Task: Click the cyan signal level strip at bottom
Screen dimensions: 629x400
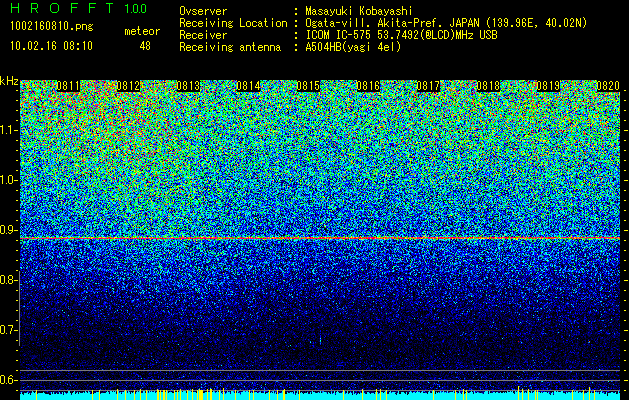Action: (320, 395)
